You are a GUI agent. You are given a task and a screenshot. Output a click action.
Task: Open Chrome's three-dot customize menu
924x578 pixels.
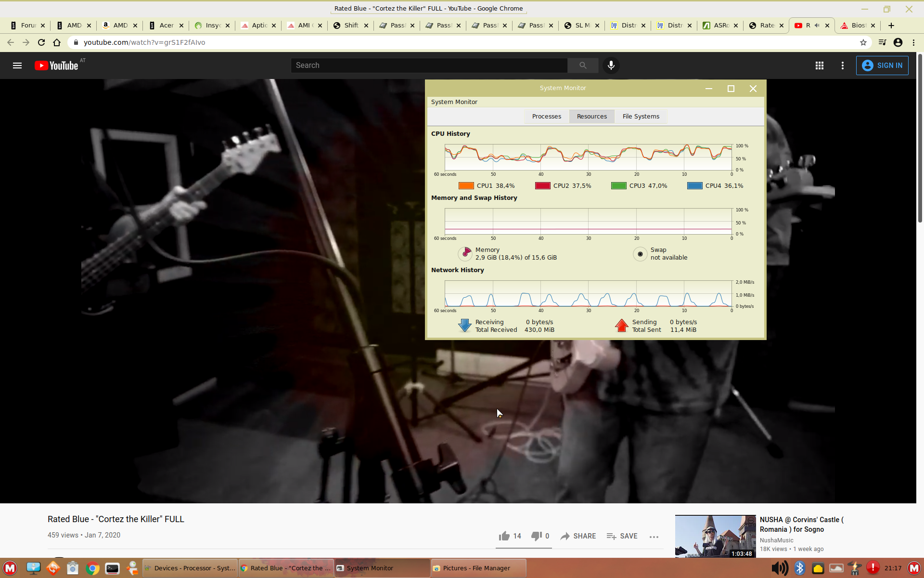pos(913,42)
